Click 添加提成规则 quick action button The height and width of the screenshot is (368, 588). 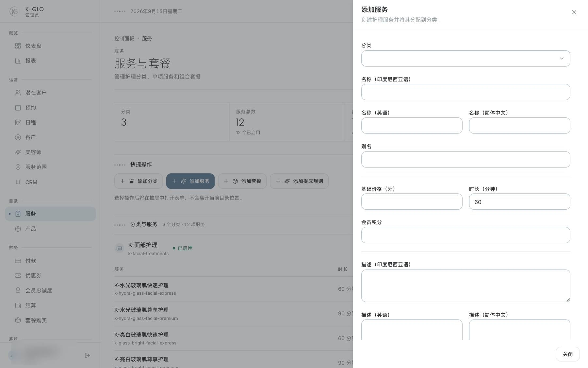click(x=299, y=181)
